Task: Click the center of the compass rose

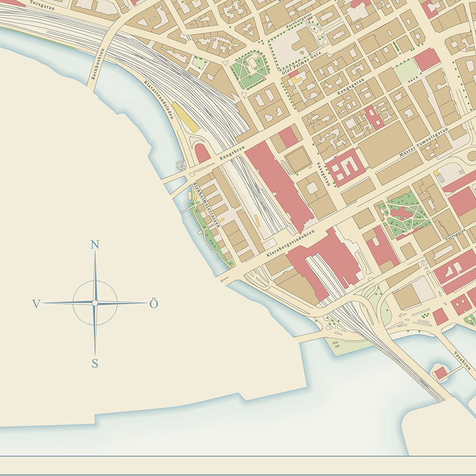Action: pyautogui.click(x=95, y=303)
